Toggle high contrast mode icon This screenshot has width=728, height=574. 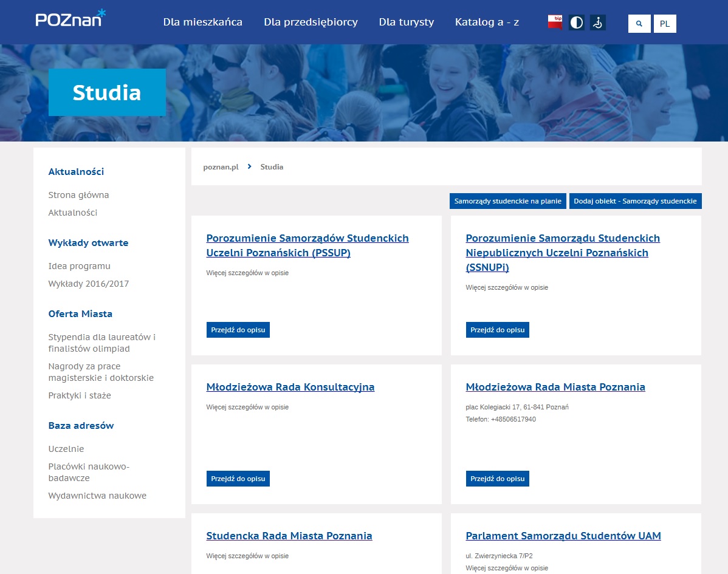pos(576,23)
